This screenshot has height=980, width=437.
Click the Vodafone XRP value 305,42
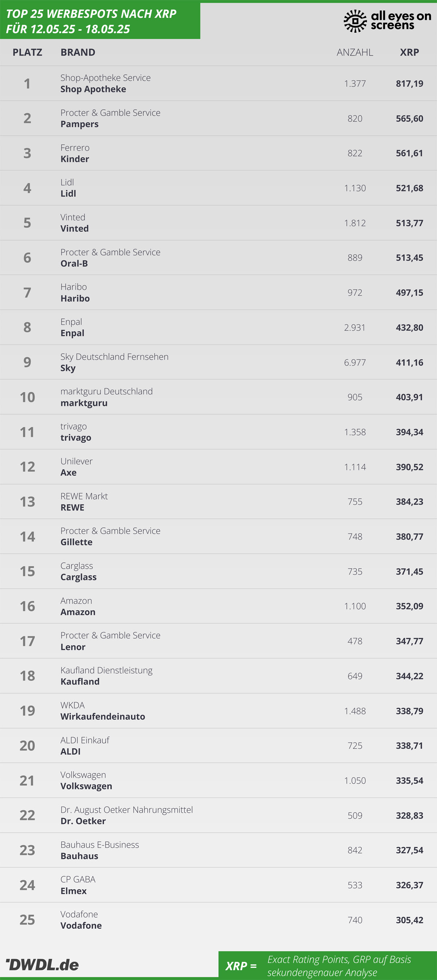[x=409, y=920]
